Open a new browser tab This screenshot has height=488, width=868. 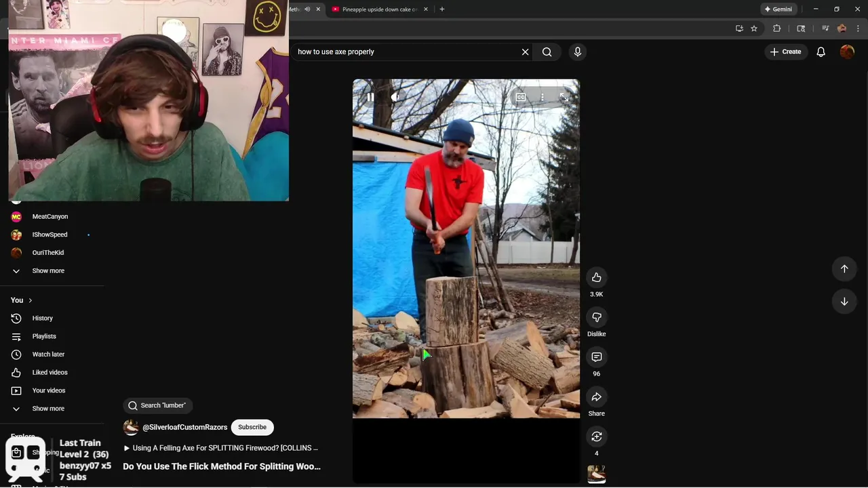(x=442, y=9)
